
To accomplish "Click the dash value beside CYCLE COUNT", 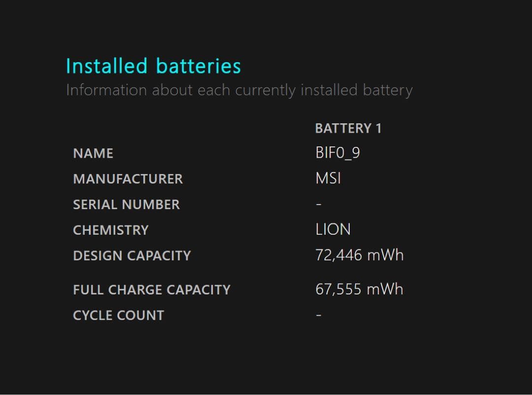I will (x=319, y=315).
